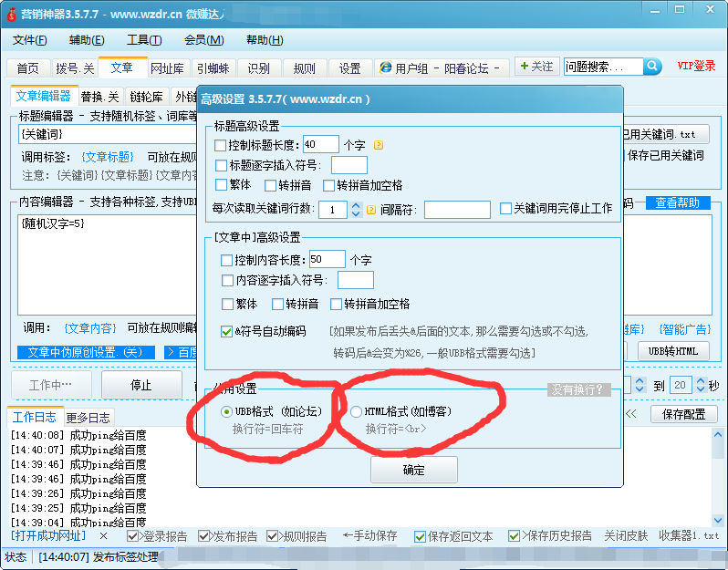Open the Auxiliary (辅助) menu
Image resolution: width=728 pixels, height=570 pixels.
[x=87, y=40]
